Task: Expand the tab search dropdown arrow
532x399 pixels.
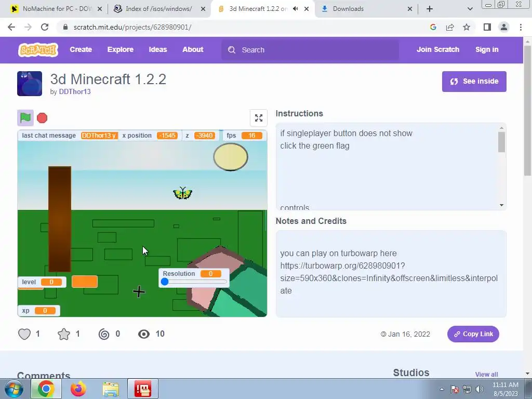Action: click(x=470, y=9)
